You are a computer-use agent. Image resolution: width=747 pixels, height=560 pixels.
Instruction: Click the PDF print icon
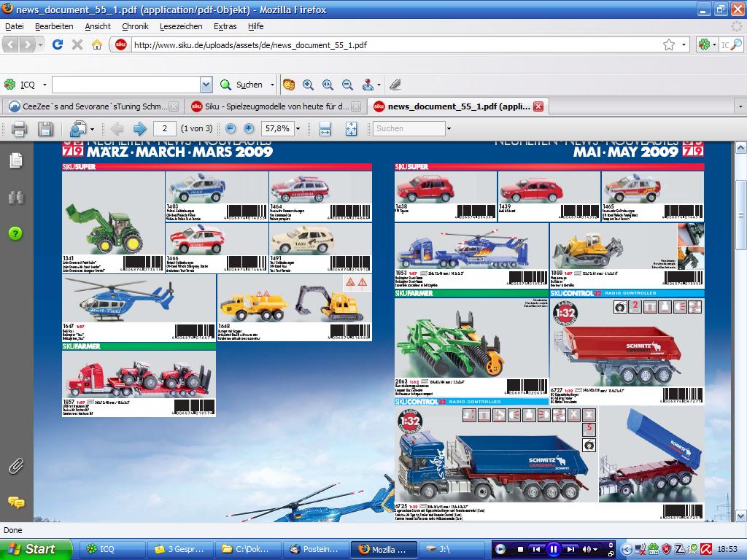pyautogui.click(x=19, y=129)
